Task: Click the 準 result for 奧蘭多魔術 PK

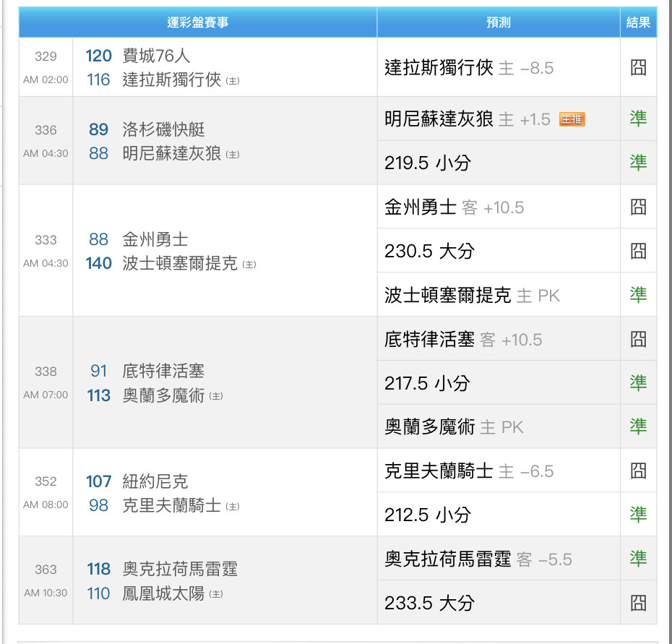Action: click(x=638, y=426)
